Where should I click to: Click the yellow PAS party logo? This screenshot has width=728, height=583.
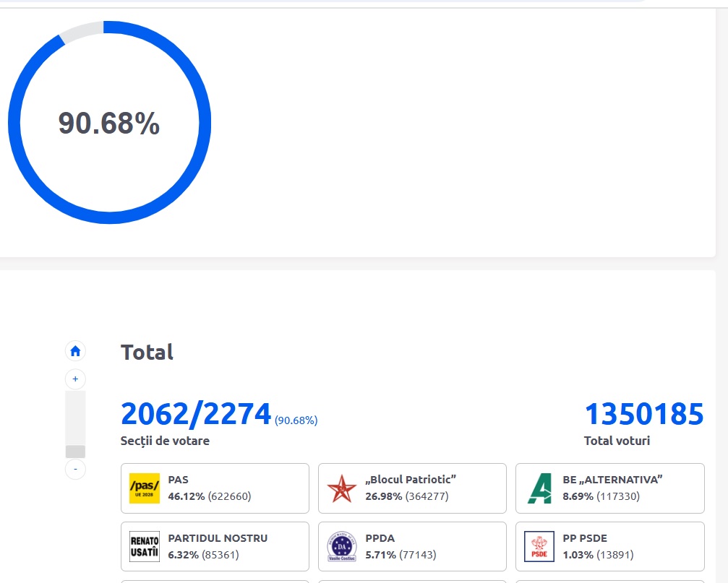[144, 488]
